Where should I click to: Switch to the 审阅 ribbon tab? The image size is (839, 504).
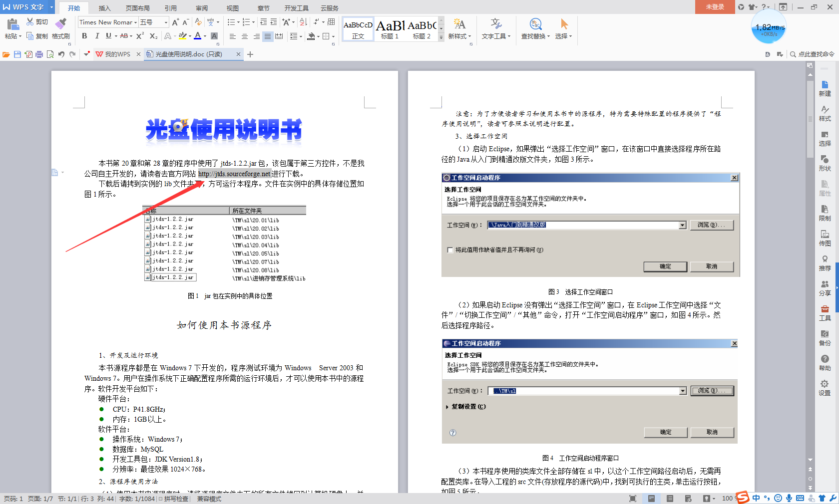pos(202,8)
